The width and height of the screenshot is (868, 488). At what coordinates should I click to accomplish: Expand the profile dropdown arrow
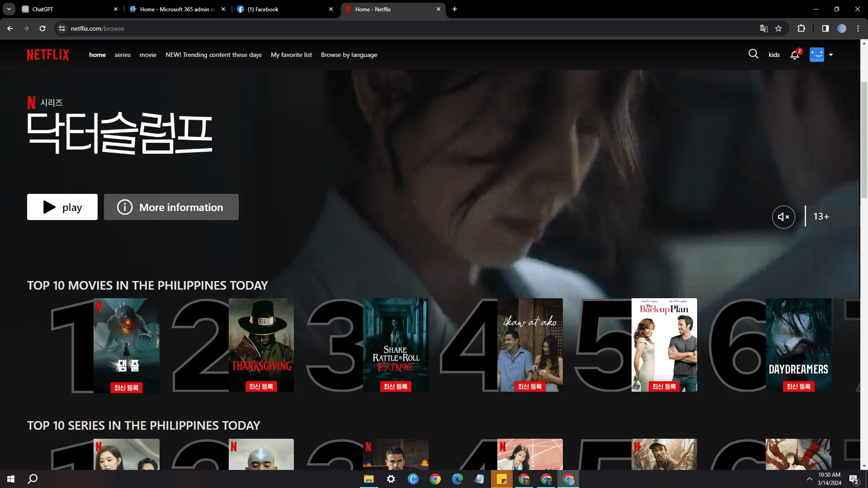click(831, 55)
